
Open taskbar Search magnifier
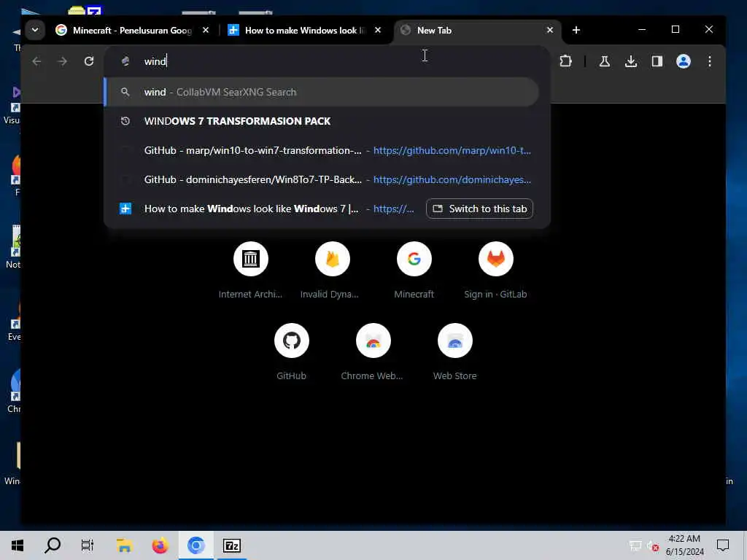(x=53, y=545)
